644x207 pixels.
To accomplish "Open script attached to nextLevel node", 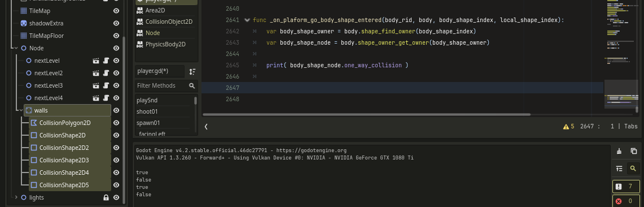I will point(106,61).
